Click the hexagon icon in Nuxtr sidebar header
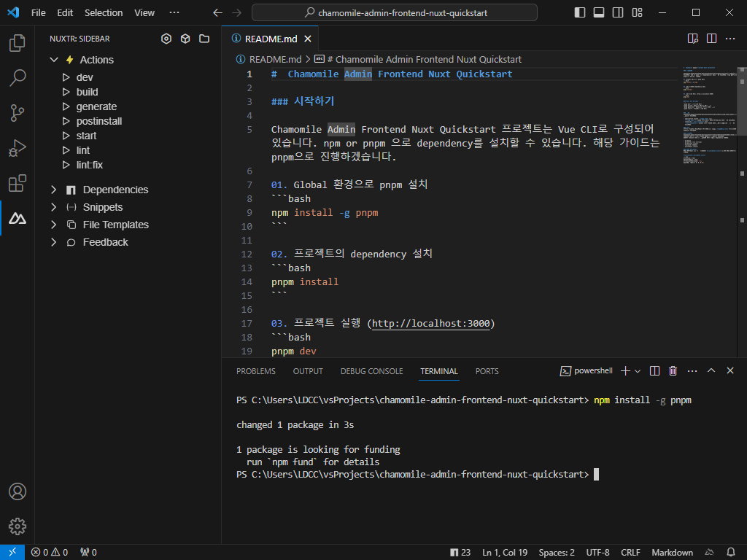 [166, 39]
